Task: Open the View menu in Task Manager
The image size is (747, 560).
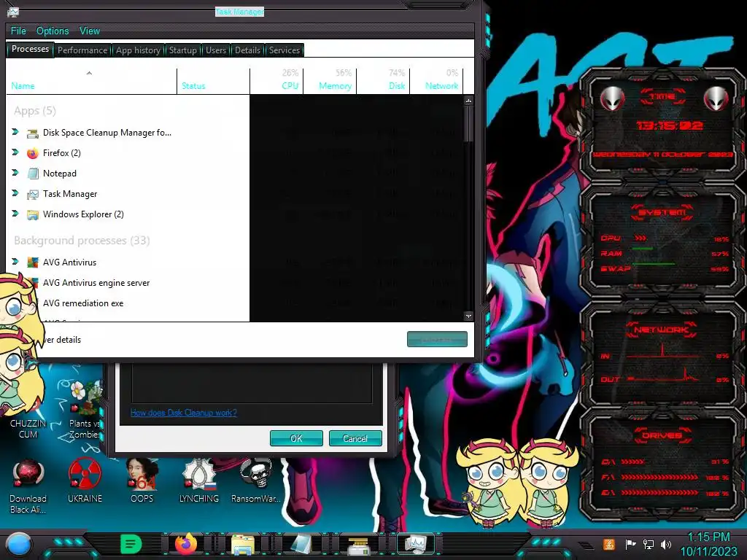Action: 90,31
